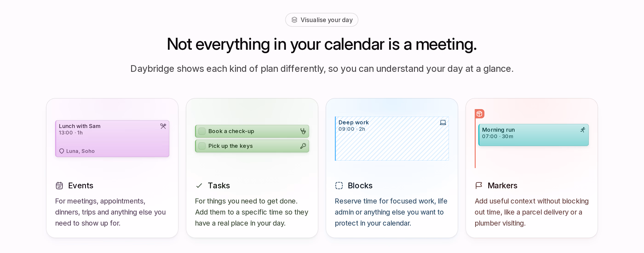Click the layers icon in Visualise pill

pyautogui.click(x=294, y=20)
